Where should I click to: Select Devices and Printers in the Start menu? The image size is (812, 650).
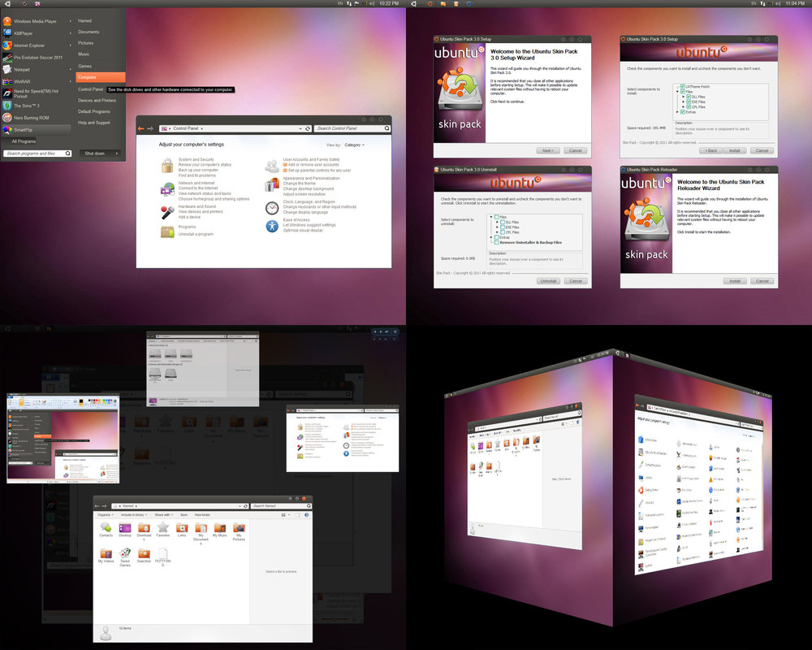[x=97, y=100]
